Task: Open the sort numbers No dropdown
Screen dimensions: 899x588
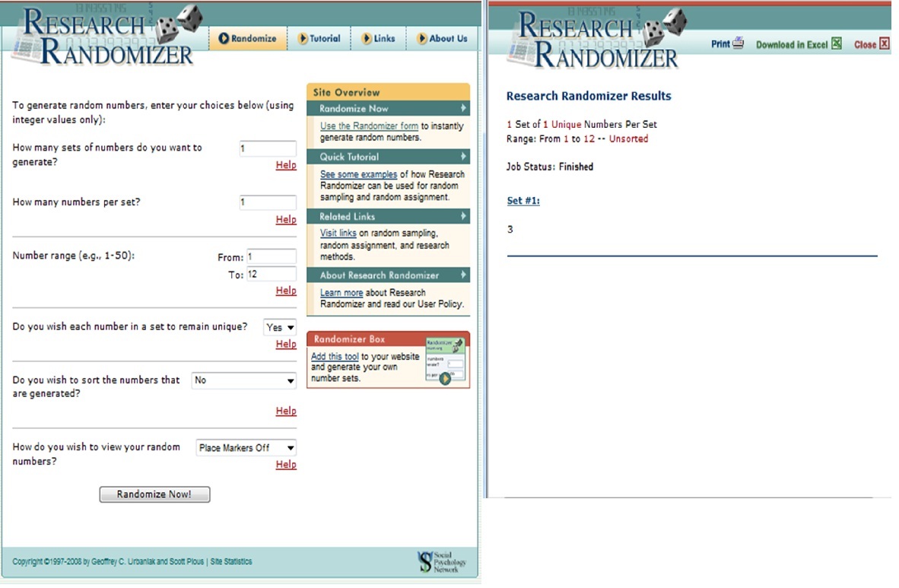Action: [x=243, y=380]
